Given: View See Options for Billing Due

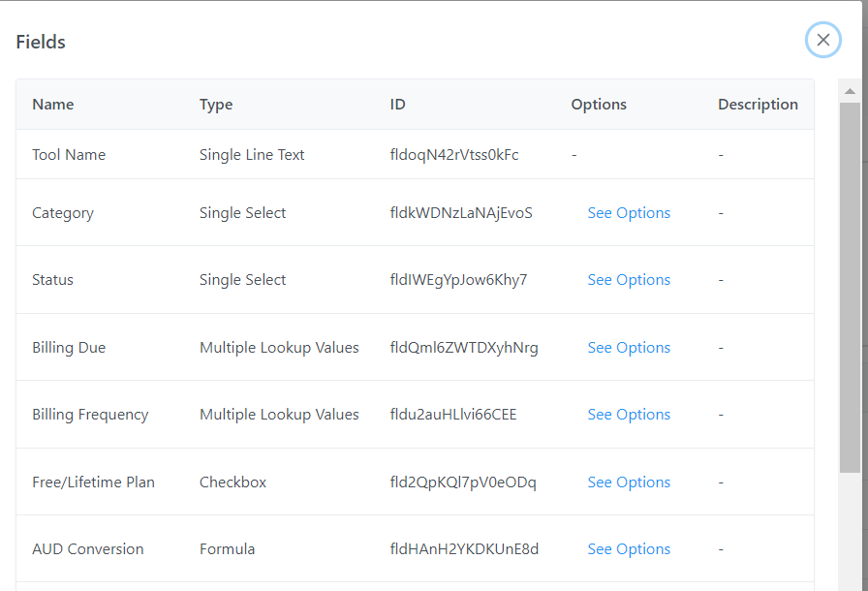Looking at the screenshot, I should click(629, 348).
